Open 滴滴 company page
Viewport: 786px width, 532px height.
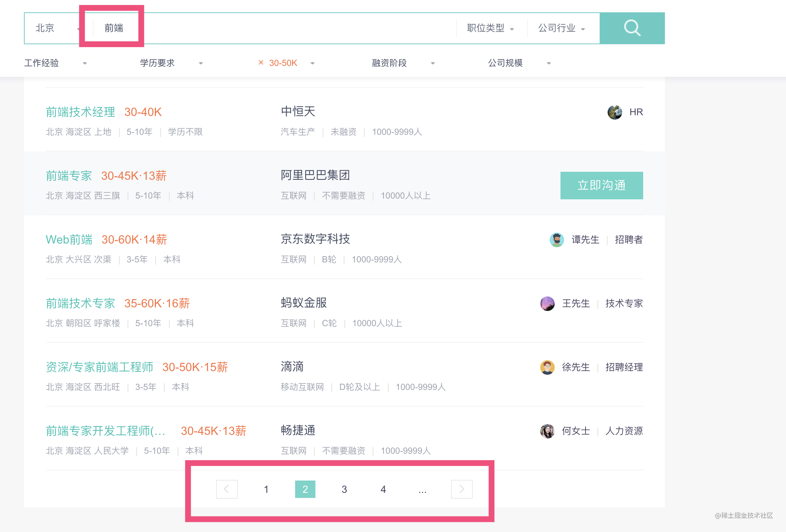click(x=292, y=366)
